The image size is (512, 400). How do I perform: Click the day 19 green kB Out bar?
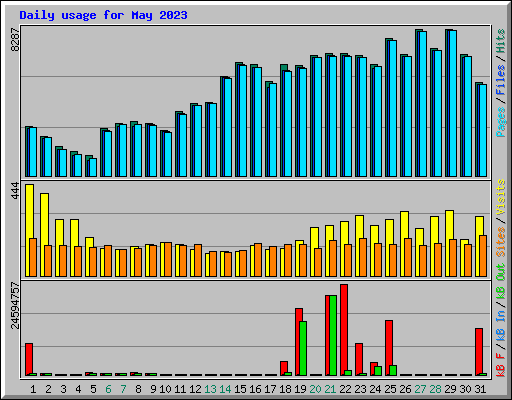pyautogui.click(x=303, y=348)
